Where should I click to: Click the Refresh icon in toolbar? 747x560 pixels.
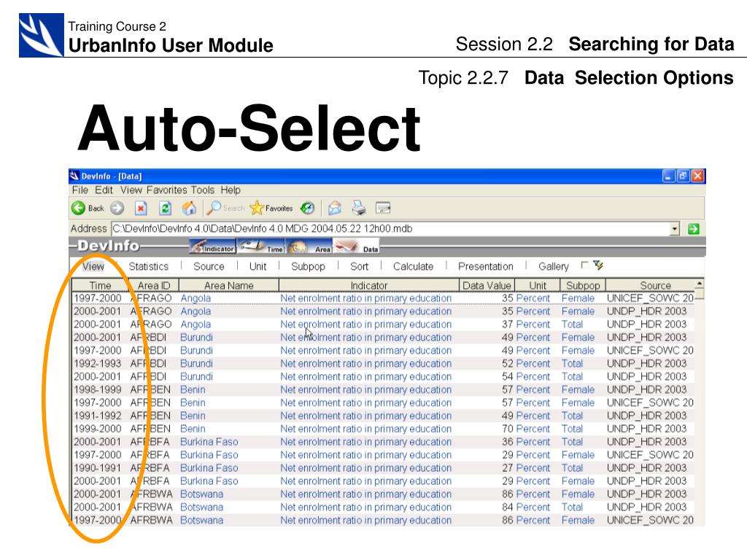click(x=166, y=209)
